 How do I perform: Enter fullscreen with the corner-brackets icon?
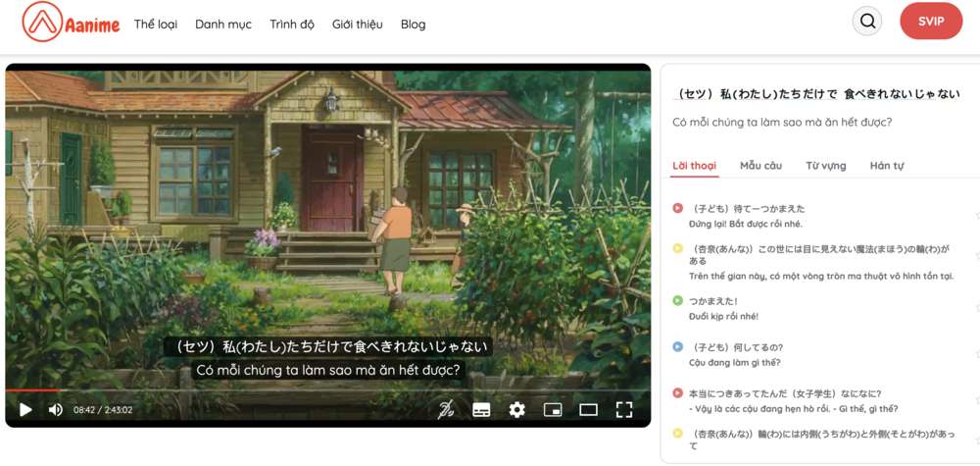[x=624, y=410]
